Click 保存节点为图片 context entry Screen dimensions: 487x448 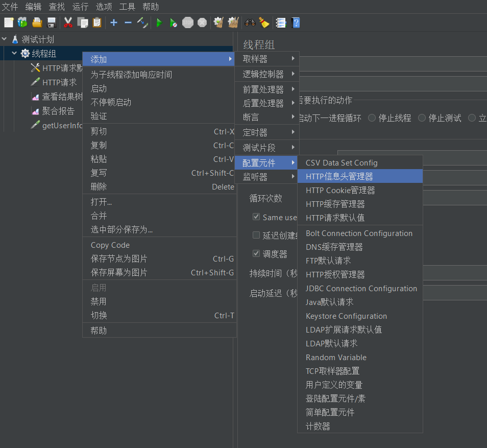(x=159, y=258)
